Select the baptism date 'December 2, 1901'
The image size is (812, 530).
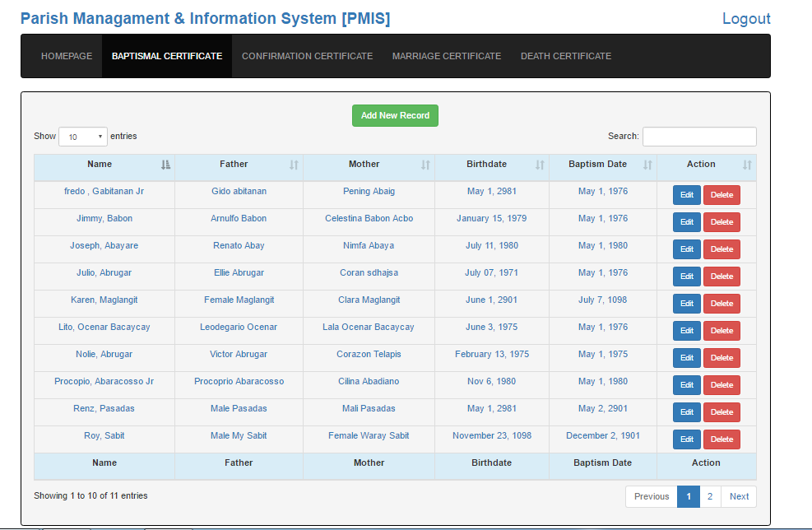(603, 435)
